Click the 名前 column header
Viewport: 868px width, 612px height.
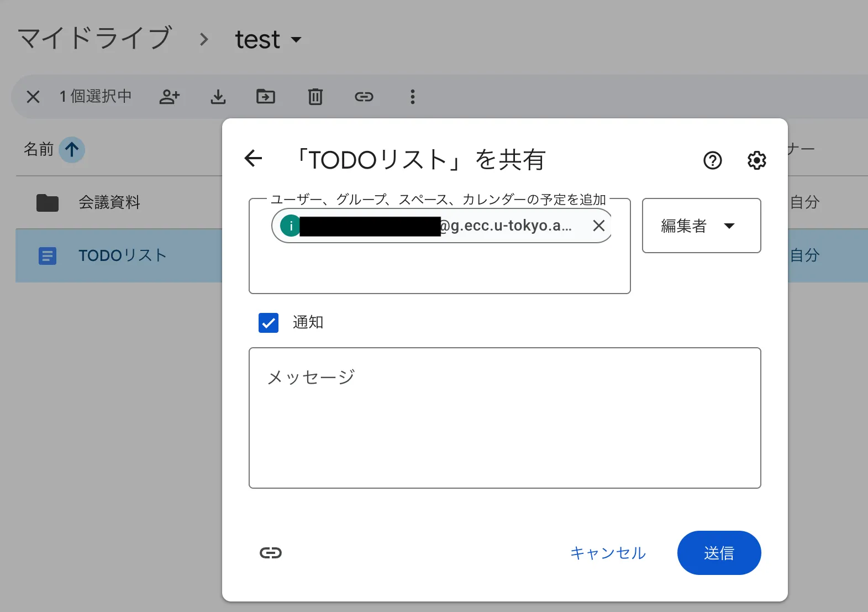pyautogui.click(x=39, y=149)
